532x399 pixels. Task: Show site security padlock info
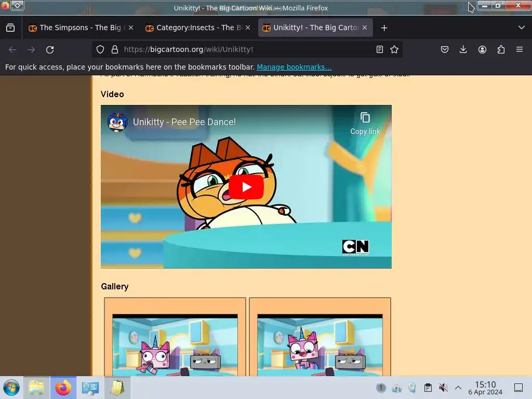[x=115, y=49]
